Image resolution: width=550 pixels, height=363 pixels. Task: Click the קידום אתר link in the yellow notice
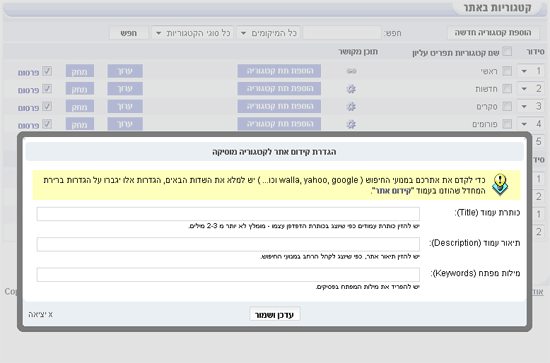pyautogui.click(x=393, y=191)
